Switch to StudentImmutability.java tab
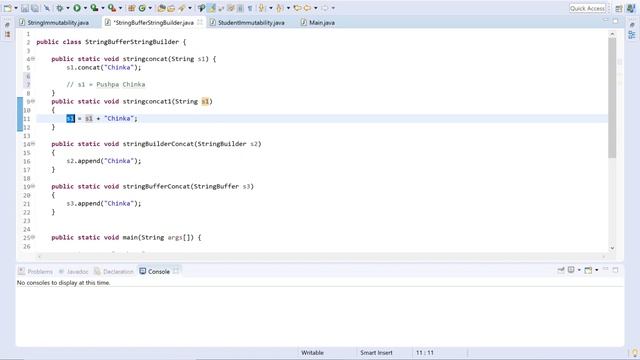Image resolution: width=640 pixels, height=360 pixels. click(247, 22)
